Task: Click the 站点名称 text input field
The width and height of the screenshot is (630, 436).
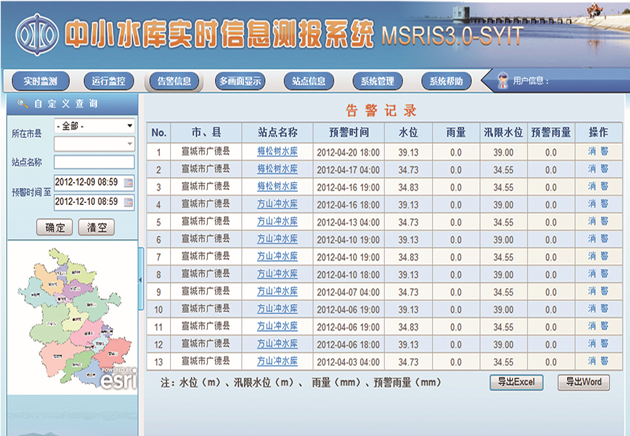Action: (94, 162)
